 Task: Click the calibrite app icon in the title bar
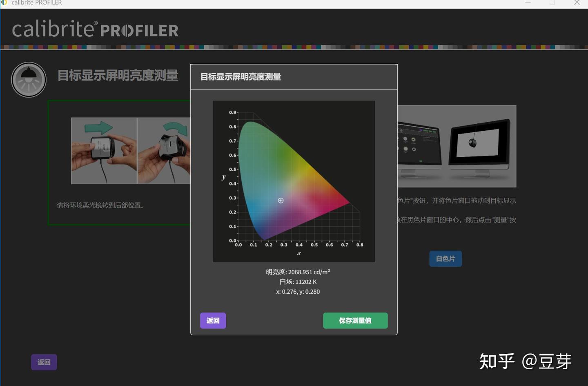coord(4,2)
